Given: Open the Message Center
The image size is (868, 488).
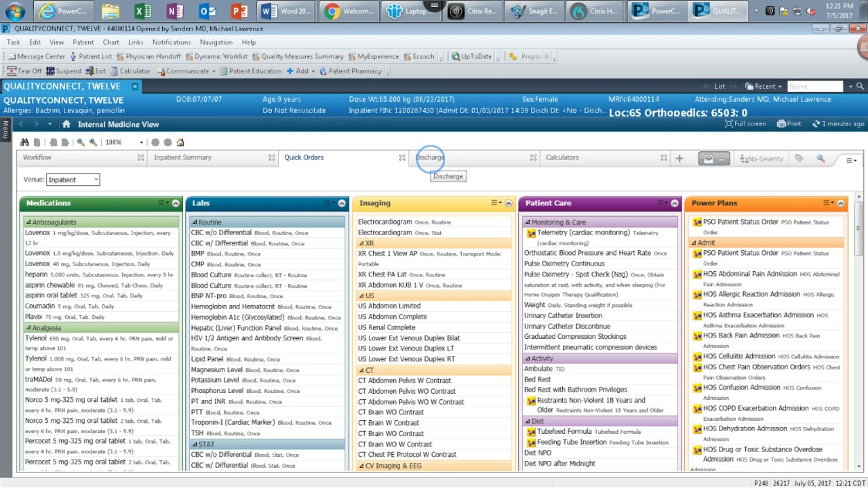Looking at the screenshot, I should 35,56.
